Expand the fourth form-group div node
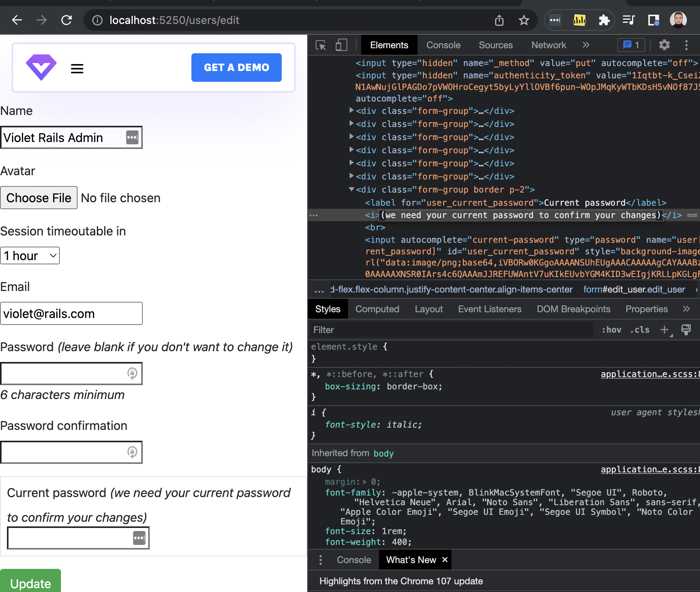The width and height of the screenshot is (700, 592). (x=351, y=150)
